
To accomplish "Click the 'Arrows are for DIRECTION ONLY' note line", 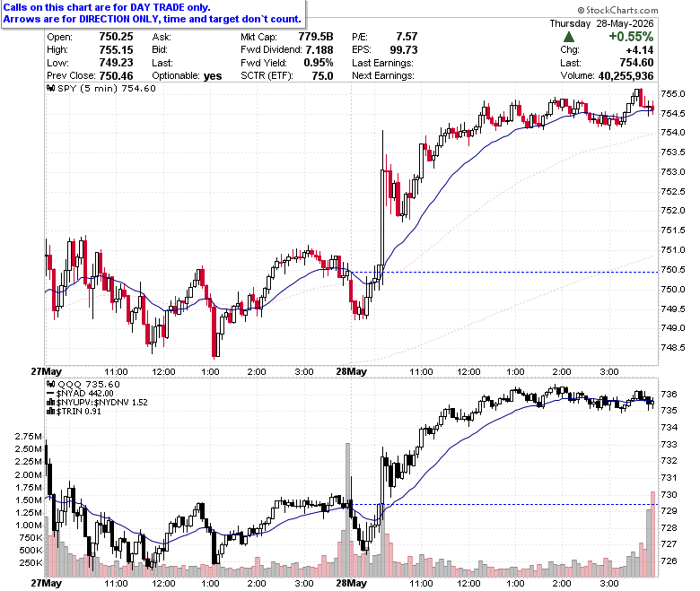I will [x=153, y=19].
